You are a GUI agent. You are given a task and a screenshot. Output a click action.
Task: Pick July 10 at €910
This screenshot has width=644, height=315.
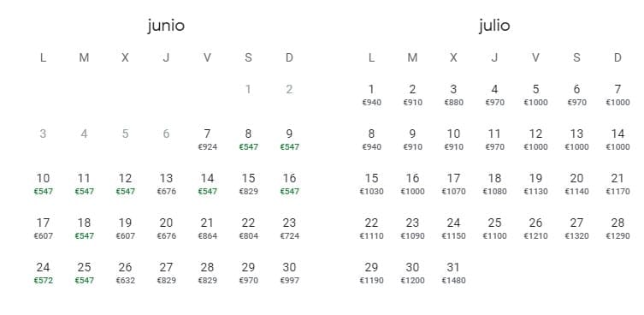pyautogui.click(x=453, y=140)
